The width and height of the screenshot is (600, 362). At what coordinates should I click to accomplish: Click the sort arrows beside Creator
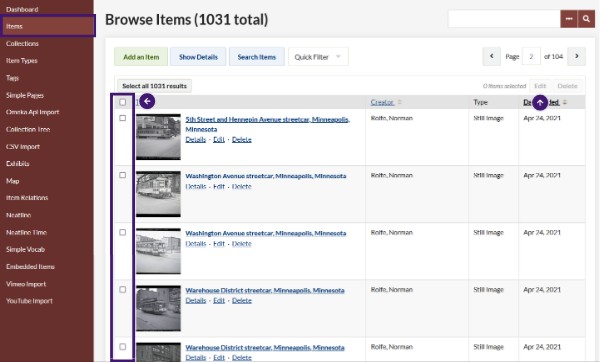click(x=399, y=102)
